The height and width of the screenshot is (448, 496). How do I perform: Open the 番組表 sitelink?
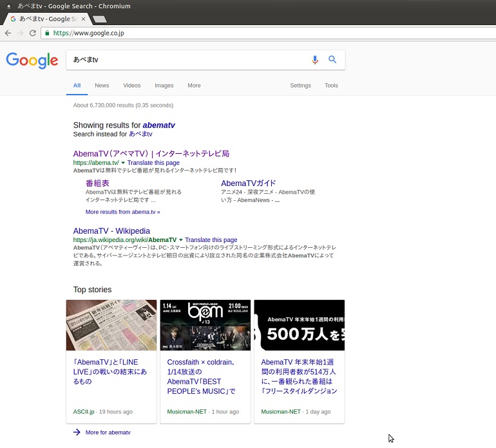(97, 183)
